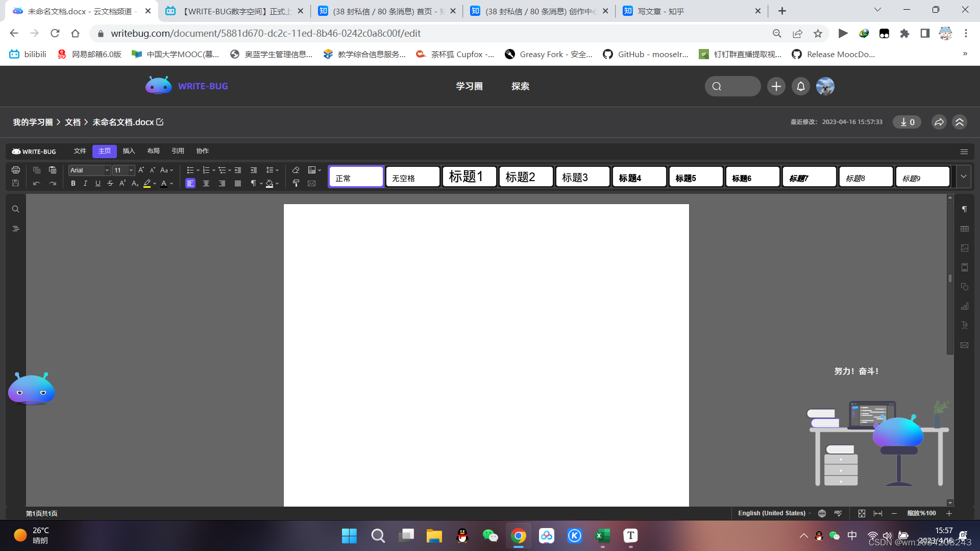Click the Strikethrough formatting icon
This screenshot has width=980, height=551.
(110, 184)
